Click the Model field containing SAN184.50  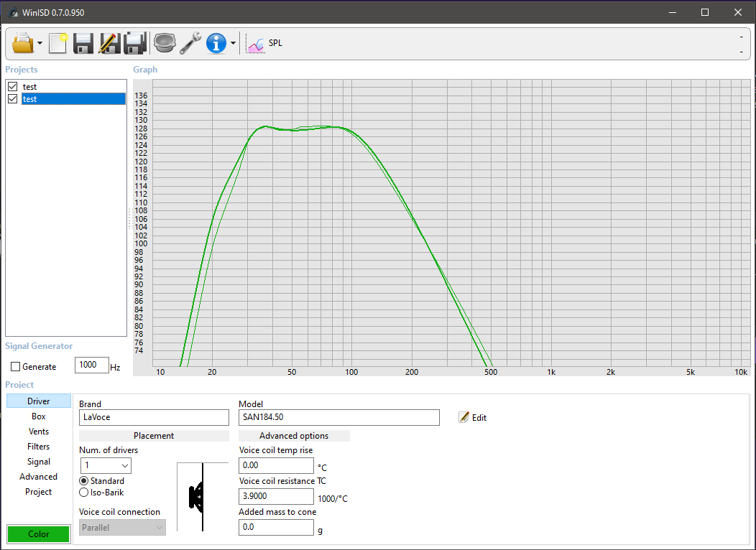[x=339, y=417]
